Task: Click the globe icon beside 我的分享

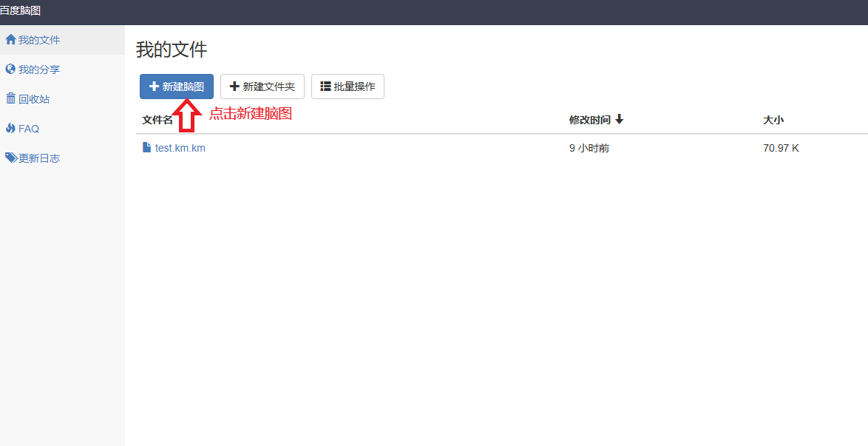Action: click(10, 69)
